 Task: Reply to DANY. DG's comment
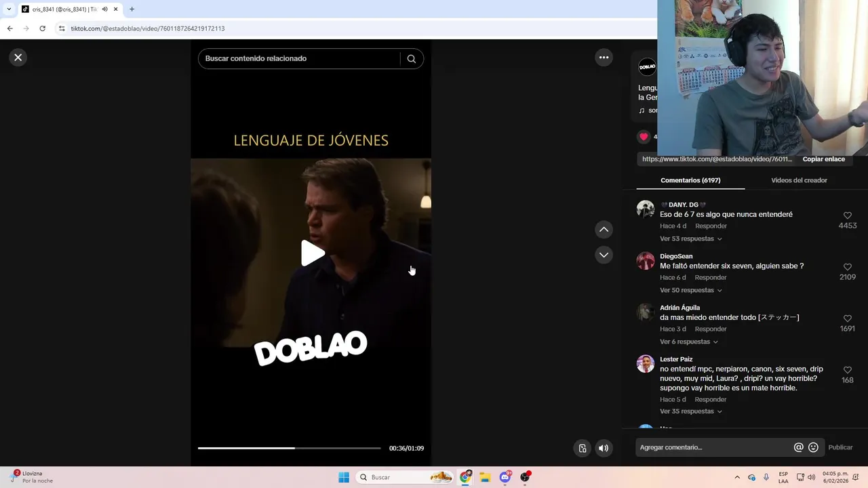(711, 226)
